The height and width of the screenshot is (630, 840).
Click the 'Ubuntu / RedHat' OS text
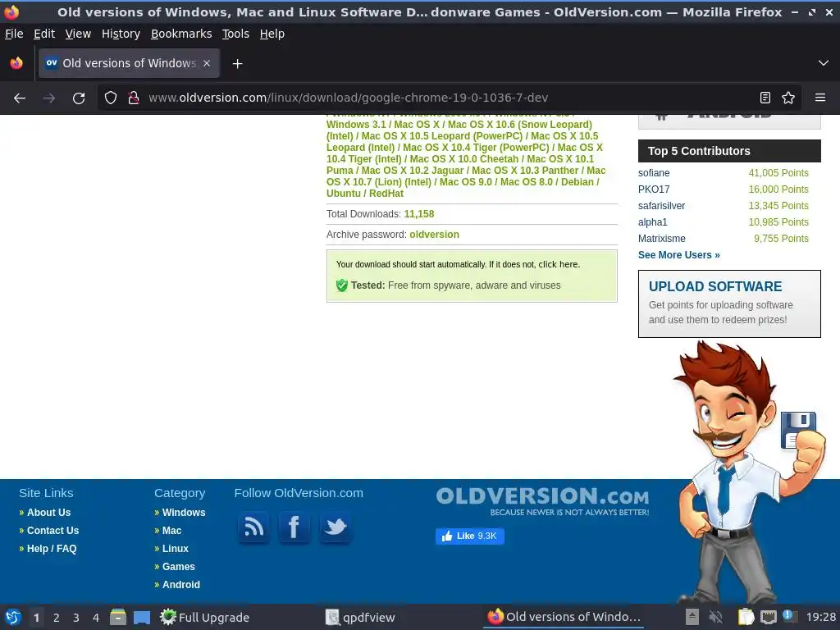[x=365, y=194]
